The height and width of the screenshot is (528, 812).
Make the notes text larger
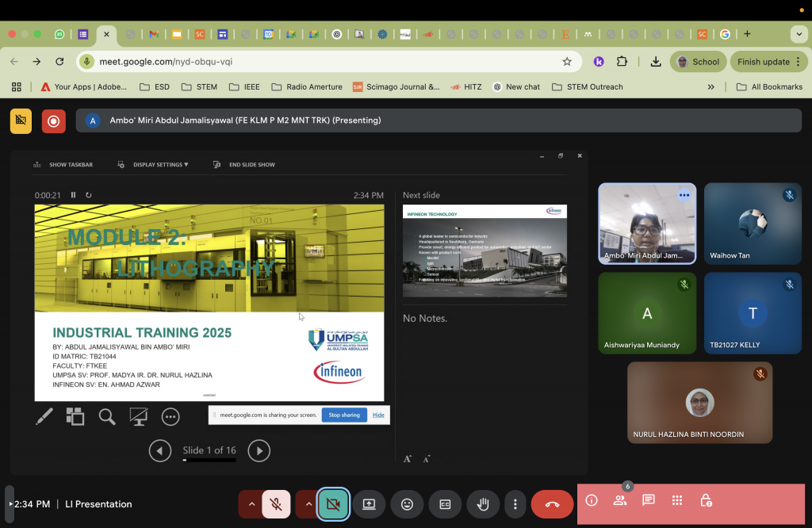[x=408, y=459]
